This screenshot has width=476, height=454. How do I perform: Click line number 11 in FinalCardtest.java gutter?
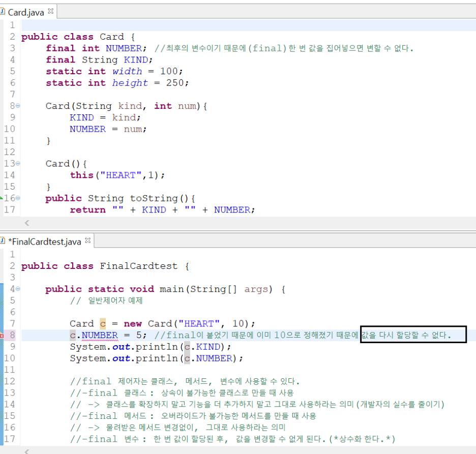[10, 370]
